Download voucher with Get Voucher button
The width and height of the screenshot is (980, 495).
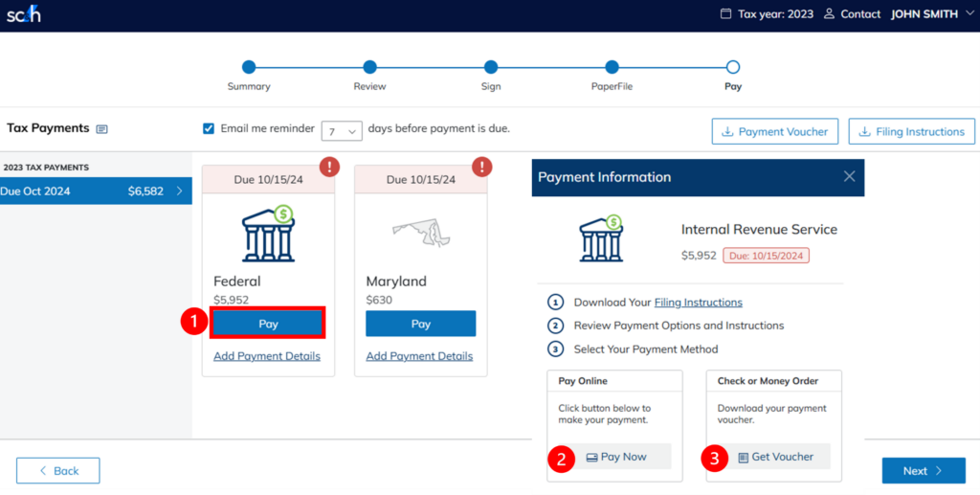tap(774, 457)
